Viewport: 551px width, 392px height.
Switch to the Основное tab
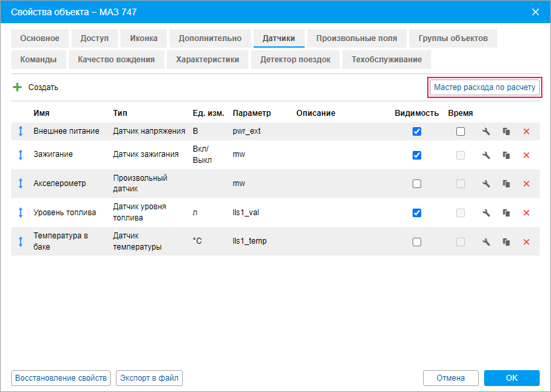coord(40,38)
